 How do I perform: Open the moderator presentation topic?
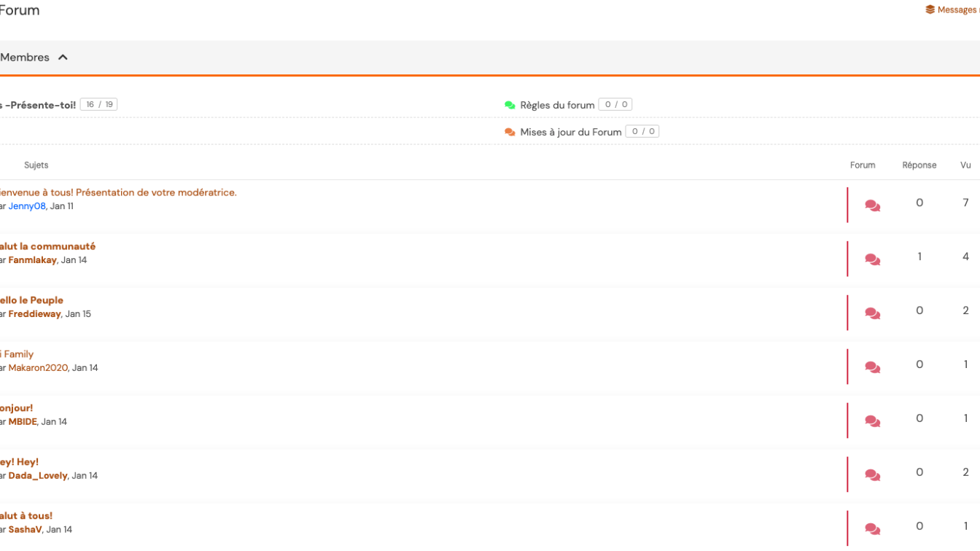tap(118, 192)
